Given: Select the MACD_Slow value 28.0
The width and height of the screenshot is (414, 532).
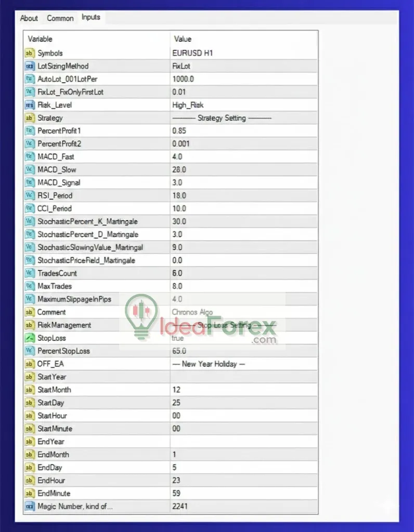Looking at the screenshot, I should (179, 170).
